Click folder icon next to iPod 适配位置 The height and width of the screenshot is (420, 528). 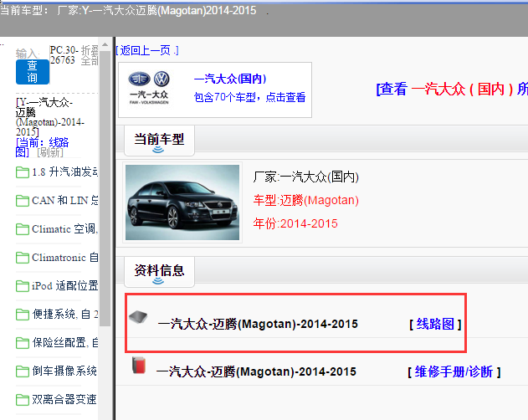click(x=23, y=286)
